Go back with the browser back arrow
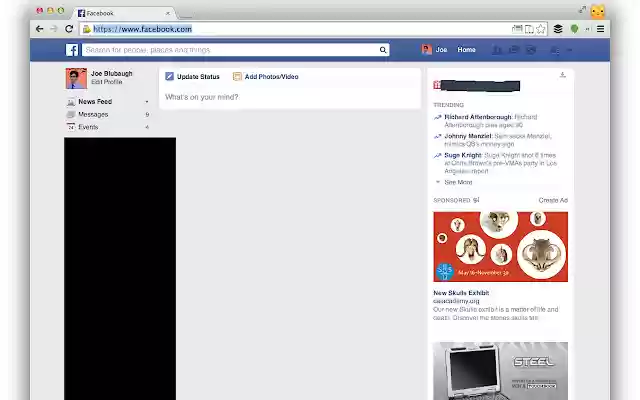640x400 pixels. coord(39,29)
